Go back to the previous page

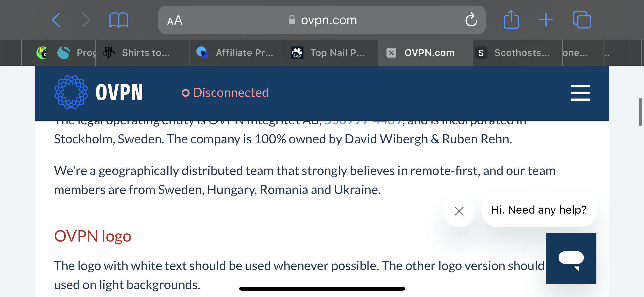(56, 20)
